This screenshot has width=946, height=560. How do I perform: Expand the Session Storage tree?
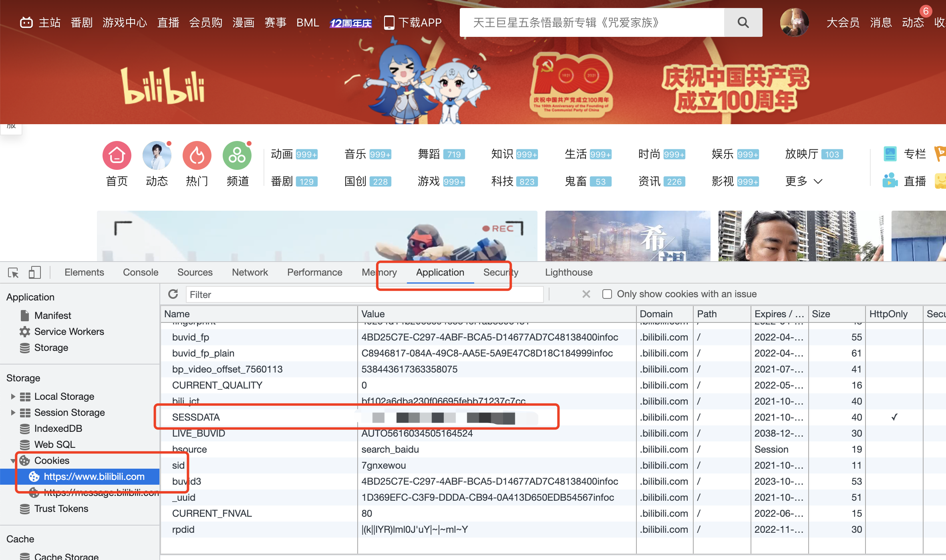pyautogui.click(x=12, y=412)
